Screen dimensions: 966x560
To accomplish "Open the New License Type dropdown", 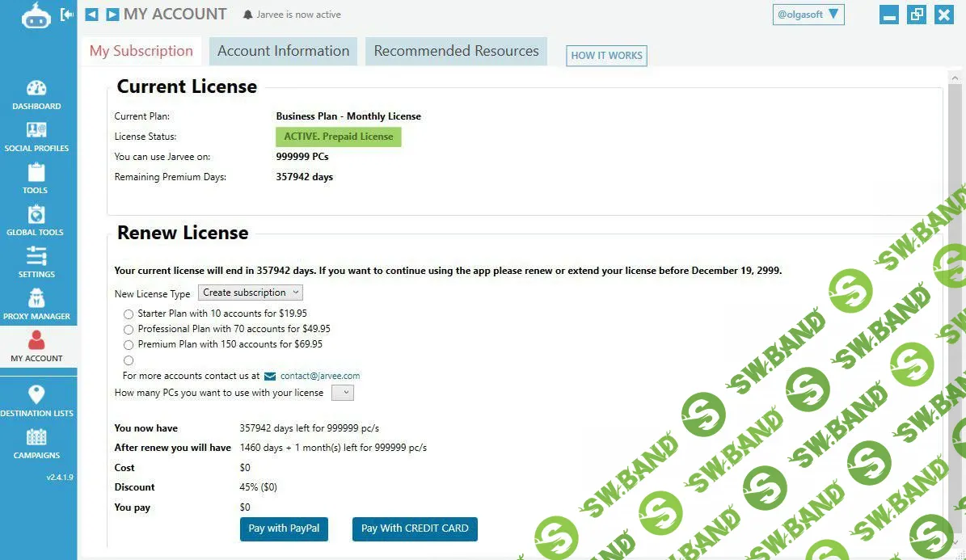I will (251, 293).
